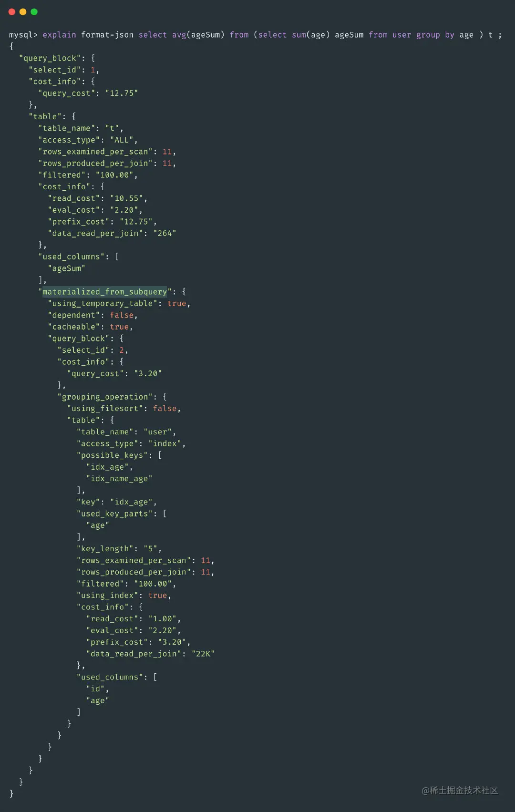
Task: Click the ageSum entry in used_columns
Action: point(66,268)
